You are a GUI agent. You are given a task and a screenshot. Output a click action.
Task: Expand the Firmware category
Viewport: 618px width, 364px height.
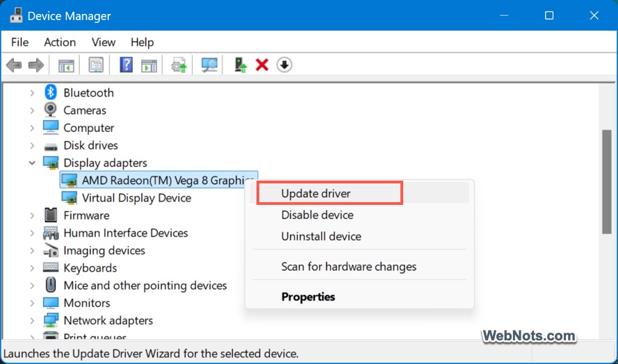tap(32, 215)
